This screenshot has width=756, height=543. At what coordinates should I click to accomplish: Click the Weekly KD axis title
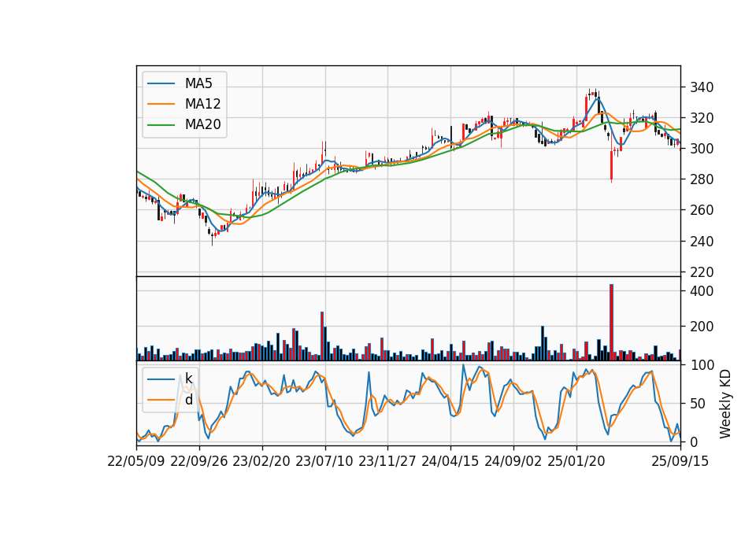[x=725, y=404]
